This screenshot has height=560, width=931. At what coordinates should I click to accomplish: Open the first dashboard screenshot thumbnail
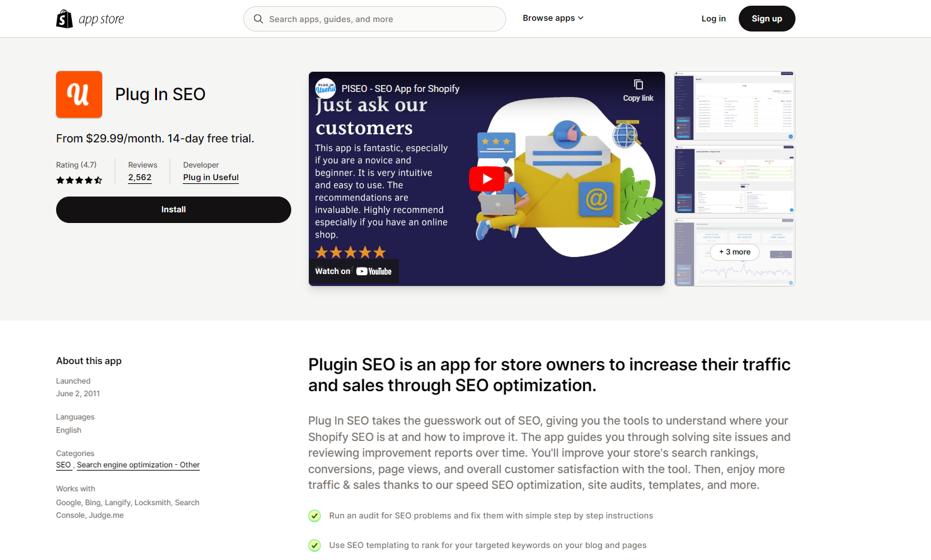(734, 106)
